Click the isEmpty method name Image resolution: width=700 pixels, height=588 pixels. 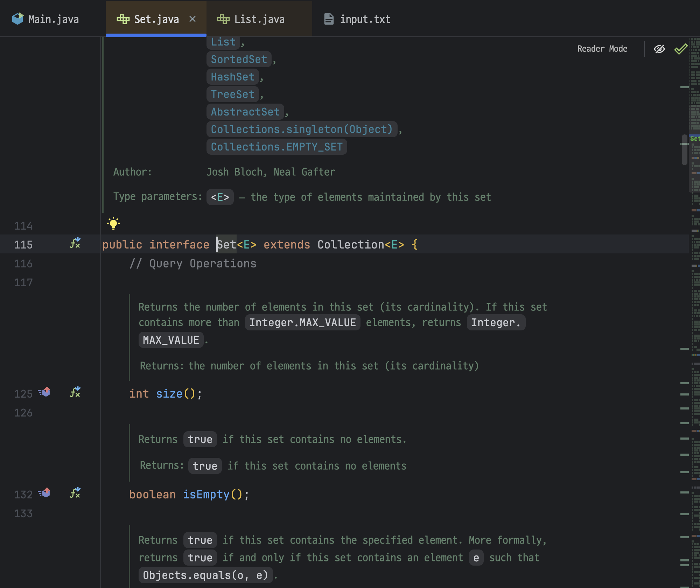click(206, 495)
